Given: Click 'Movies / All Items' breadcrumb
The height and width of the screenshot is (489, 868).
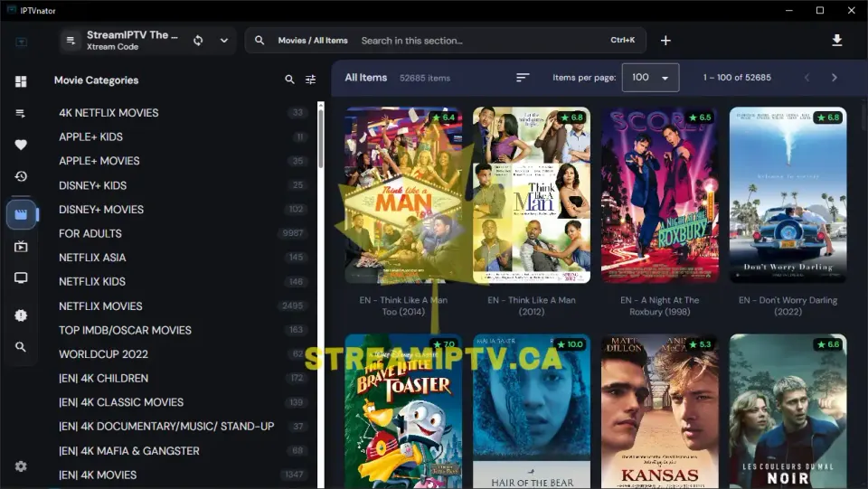Looking at the screenshot, I should 313,41.
